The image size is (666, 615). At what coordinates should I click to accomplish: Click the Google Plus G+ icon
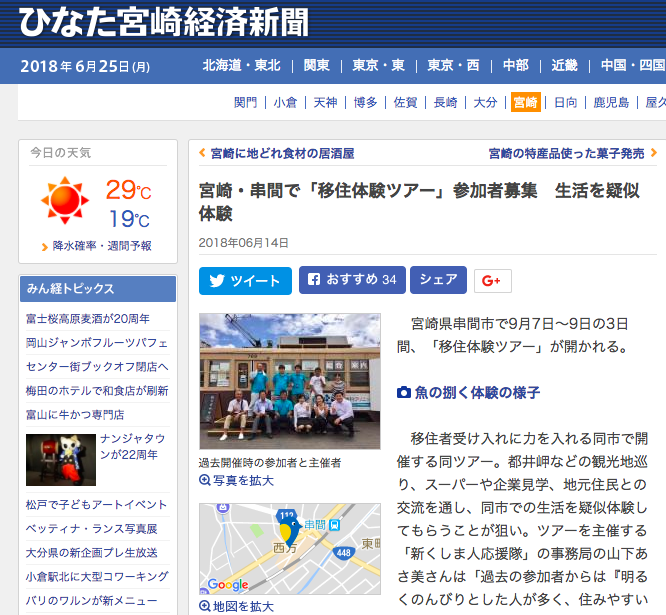492,281
